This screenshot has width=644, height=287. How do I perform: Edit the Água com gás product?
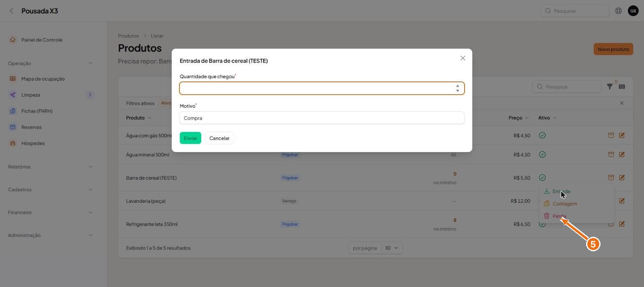622,135
